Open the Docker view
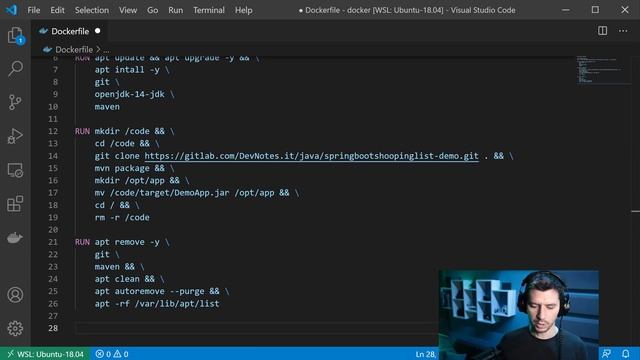Image resolution: width=640 pixels, height=360 pixels. point(15,238)
